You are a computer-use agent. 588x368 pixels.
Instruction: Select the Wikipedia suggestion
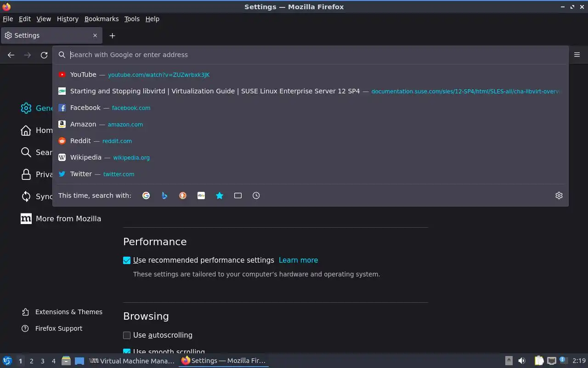311,157
